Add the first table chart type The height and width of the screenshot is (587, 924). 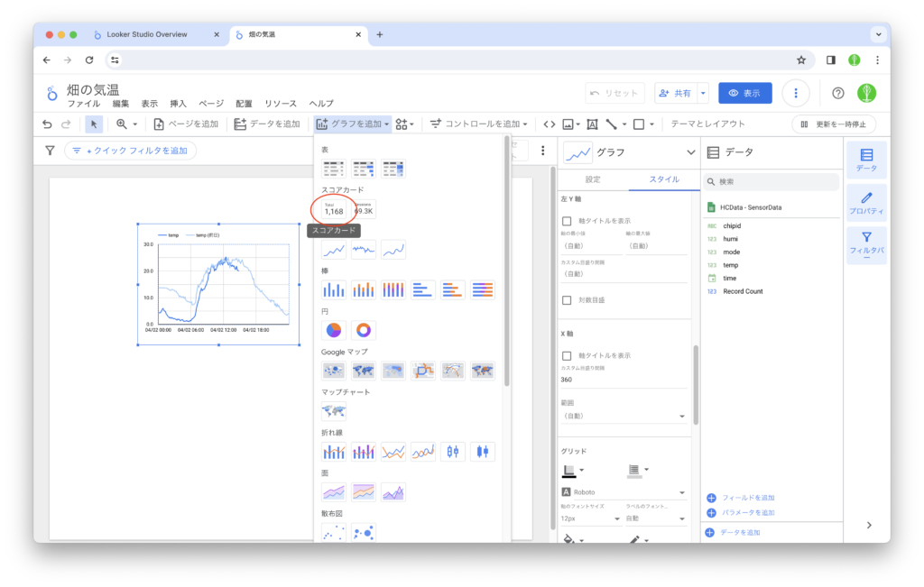coord(334,169)
